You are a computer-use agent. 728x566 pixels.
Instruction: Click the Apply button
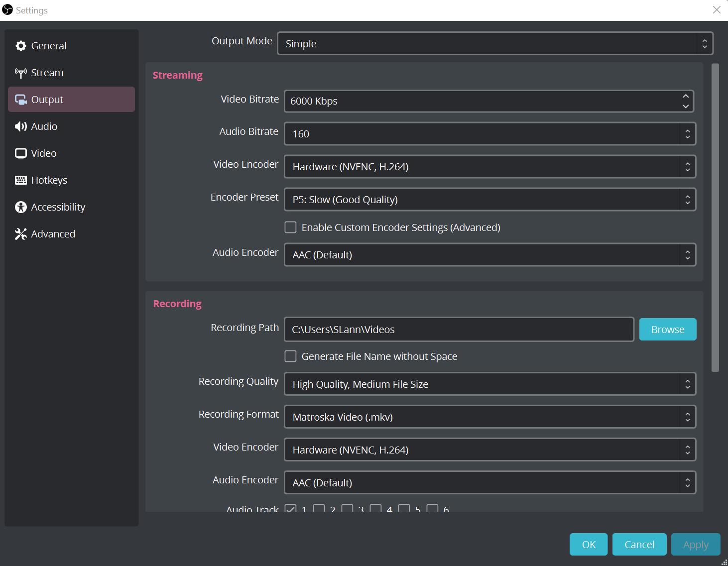(x=696, y=545)
